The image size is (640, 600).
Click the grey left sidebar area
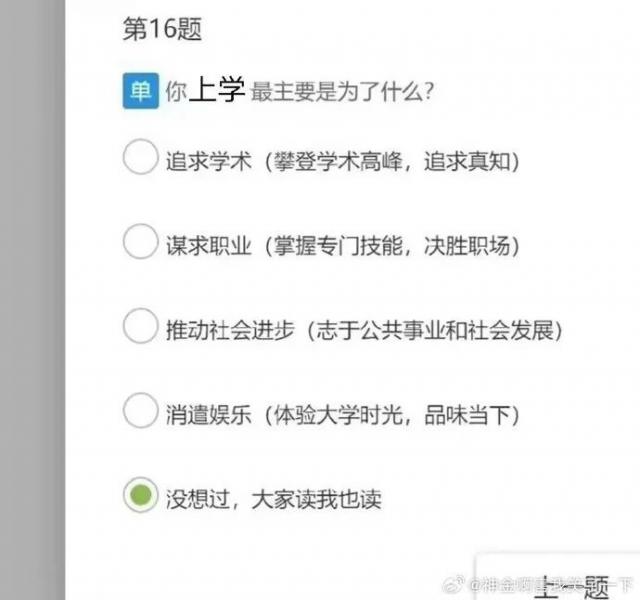click(x=33, y=300)
